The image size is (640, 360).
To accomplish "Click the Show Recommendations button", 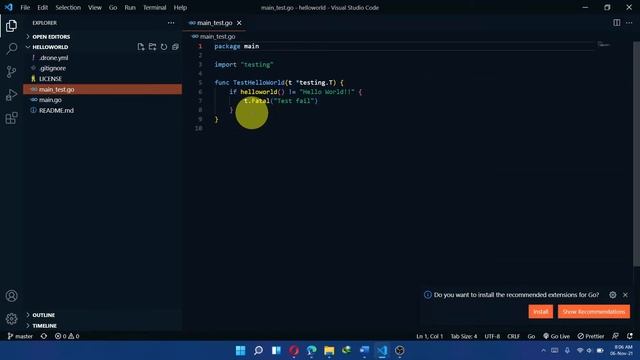I will point(593,311).
